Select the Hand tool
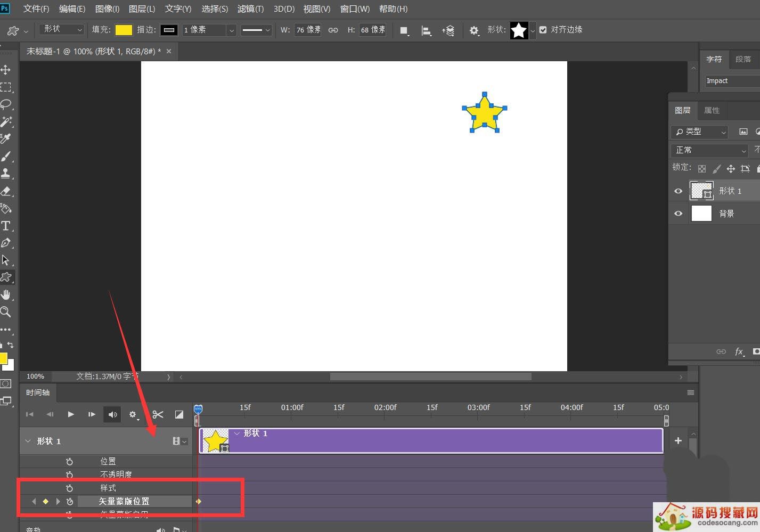 pos(6,294)
